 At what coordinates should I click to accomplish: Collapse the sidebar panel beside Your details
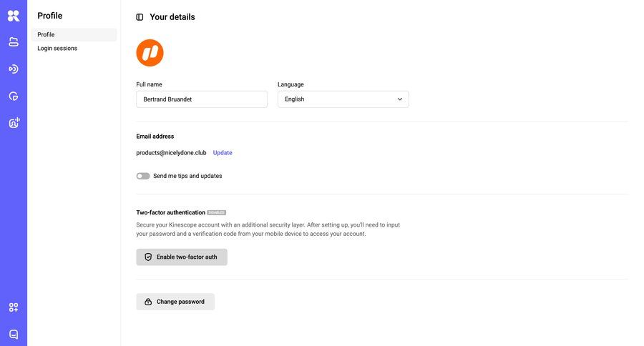140,17
